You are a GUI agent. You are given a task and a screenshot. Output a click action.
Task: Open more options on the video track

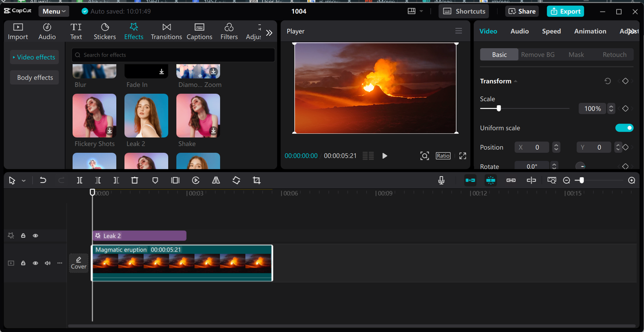[59, 263]
